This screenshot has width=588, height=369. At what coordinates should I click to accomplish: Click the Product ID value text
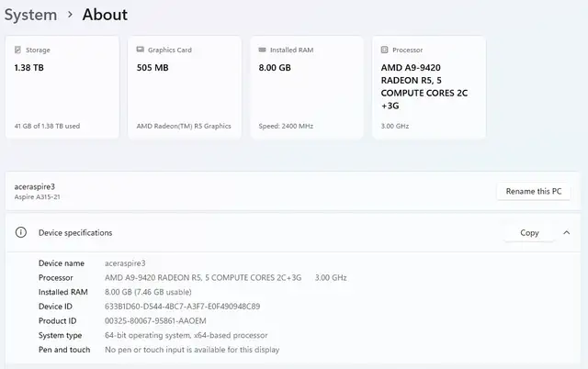(155, 321)
